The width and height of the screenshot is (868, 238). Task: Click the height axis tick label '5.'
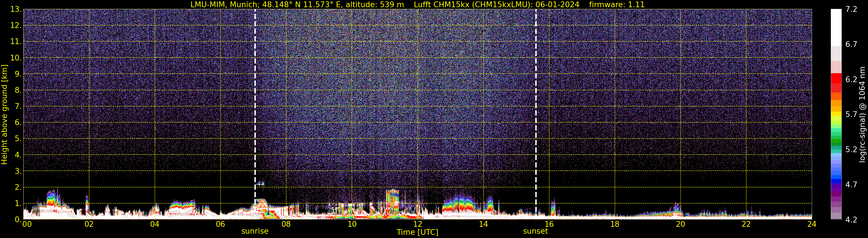pyautogui.click(x=18, y=139)
